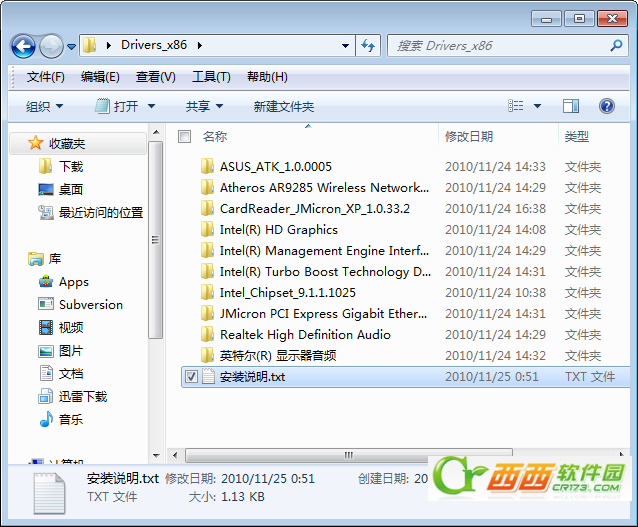The height and width of the screenshot is (527, 638).
Task: Select ASUS_ATK_1.0.0005 folder icon
Action: [207, 166]
